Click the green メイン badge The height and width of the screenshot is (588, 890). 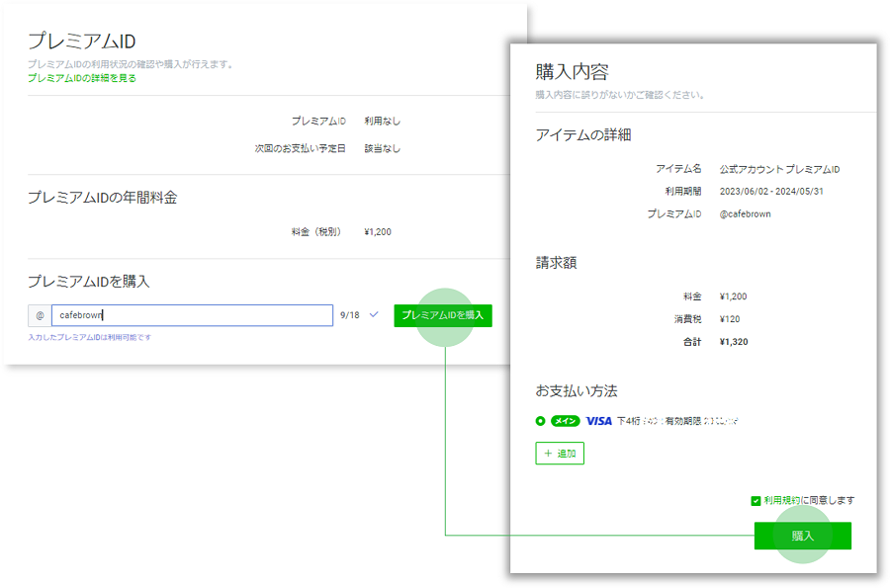tap(565, 421)
